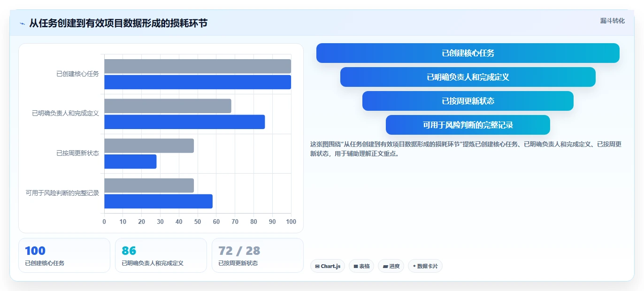Screen dimensions: 644x291
Task: Select the 已明确负责人和完成定义 funnel stage bar
Action: coord(468,77)
